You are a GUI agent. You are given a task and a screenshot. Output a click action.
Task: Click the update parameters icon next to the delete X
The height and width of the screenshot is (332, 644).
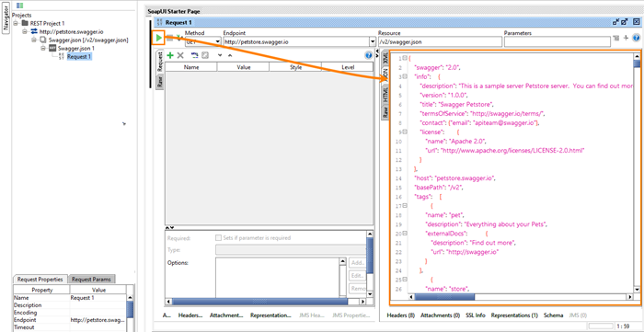(195, 55)
